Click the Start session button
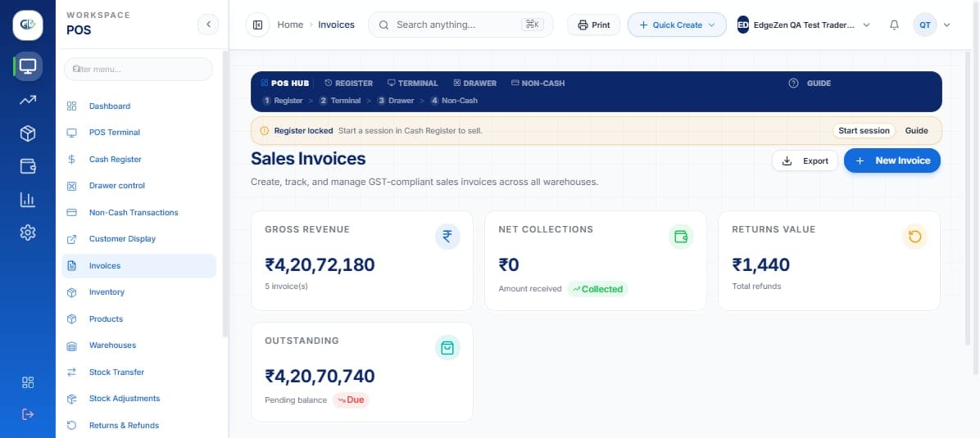This screenshot has height=438, width=980. [864, 131]
